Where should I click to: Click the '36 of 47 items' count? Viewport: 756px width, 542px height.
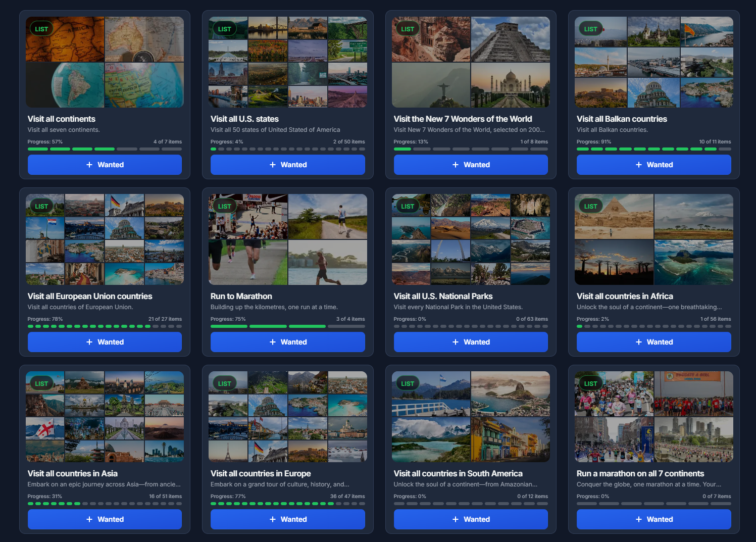tap(347, 497)
